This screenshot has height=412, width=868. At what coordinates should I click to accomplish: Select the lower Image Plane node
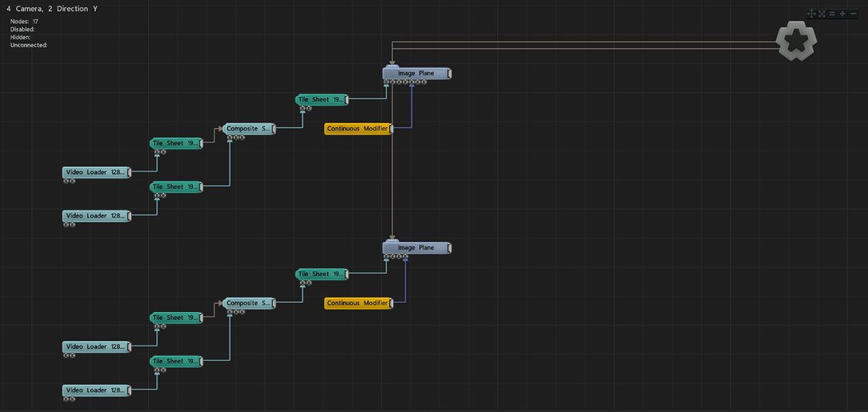point(416,247)
